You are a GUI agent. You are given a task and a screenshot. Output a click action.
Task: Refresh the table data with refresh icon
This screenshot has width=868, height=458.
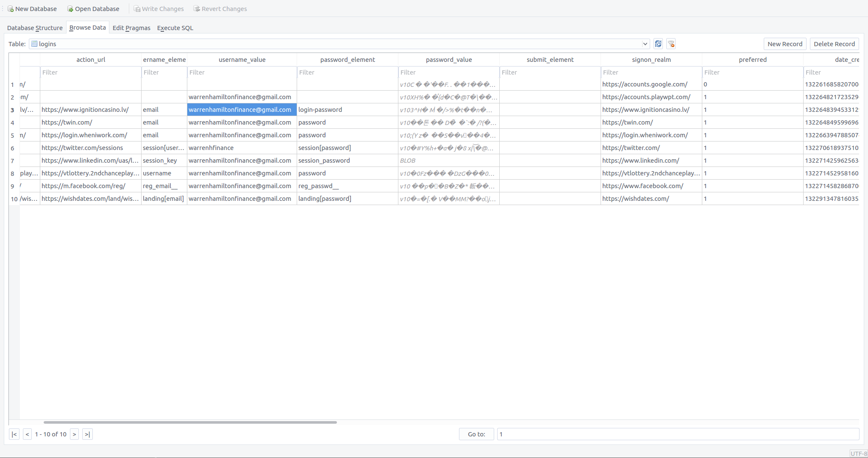pyautogui.click(x=658, y=44)
